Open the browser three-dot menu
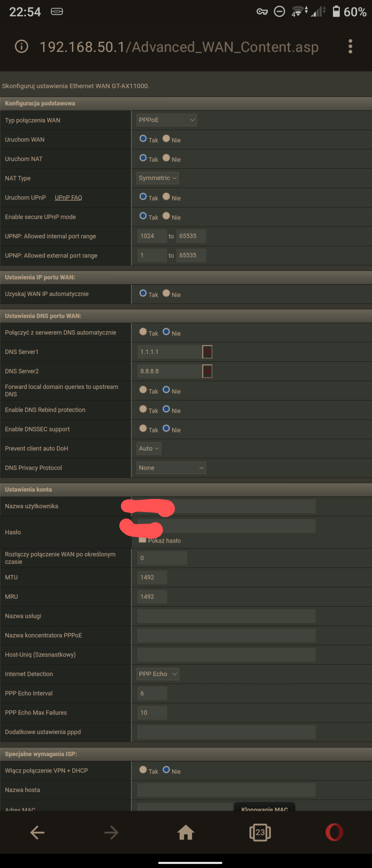This screenshot has height=868, width=372. (x=351, y=47)
